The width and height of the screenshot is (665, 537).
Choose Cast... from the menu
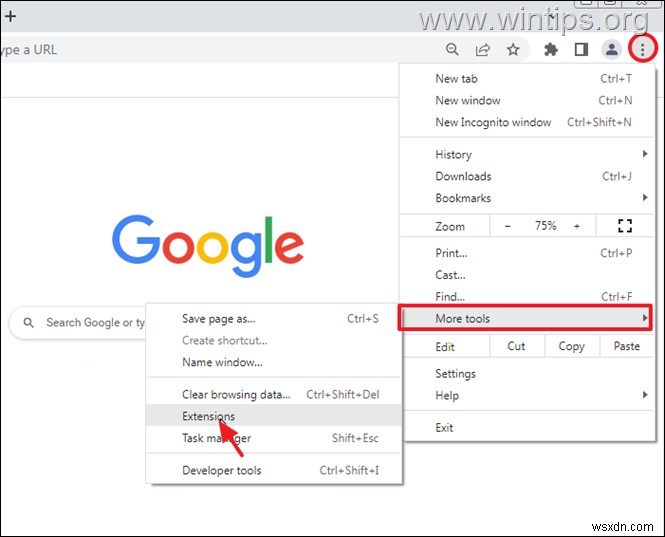point(527,275)
